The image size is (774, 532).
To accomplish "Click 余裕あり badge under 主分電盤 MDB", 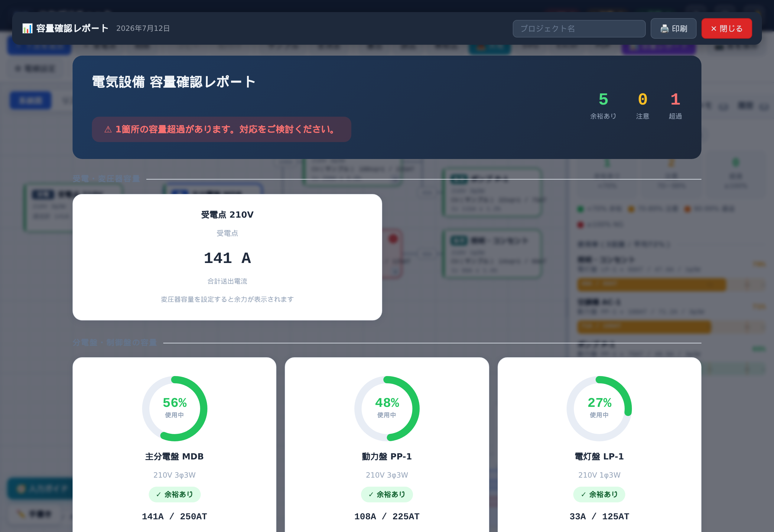I will [174, 494].
